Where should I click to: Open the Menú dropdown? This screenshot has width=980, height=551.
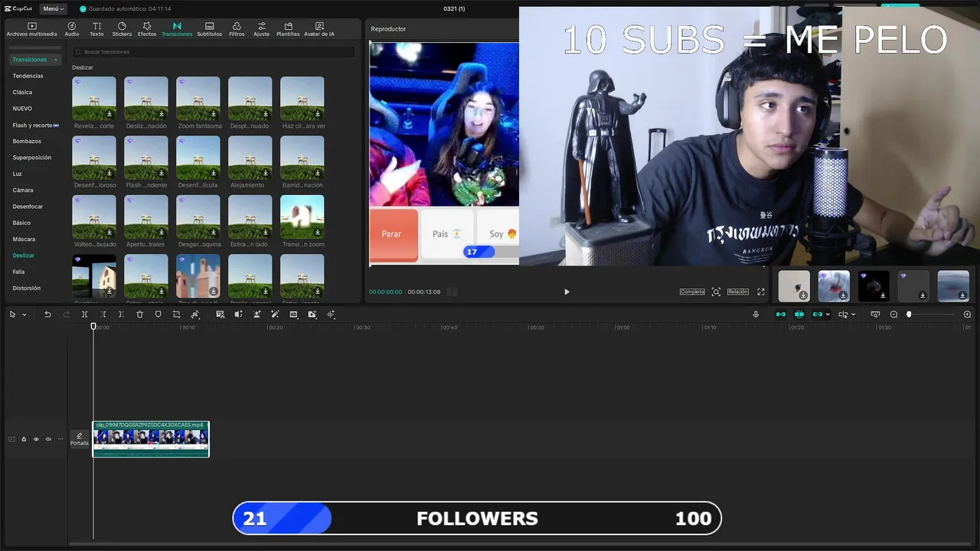pos(54,8)
